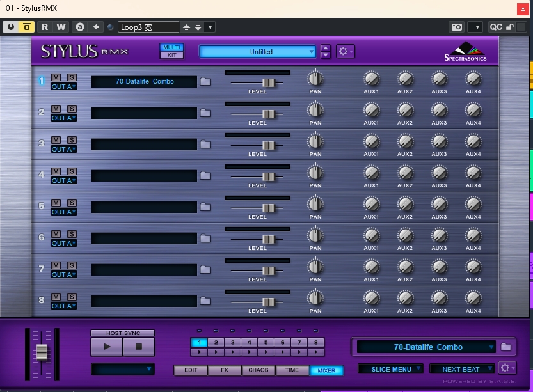Open OUT A output menu for part 8
This screenshot has width=533, height=392.
(x=63, y=306)
